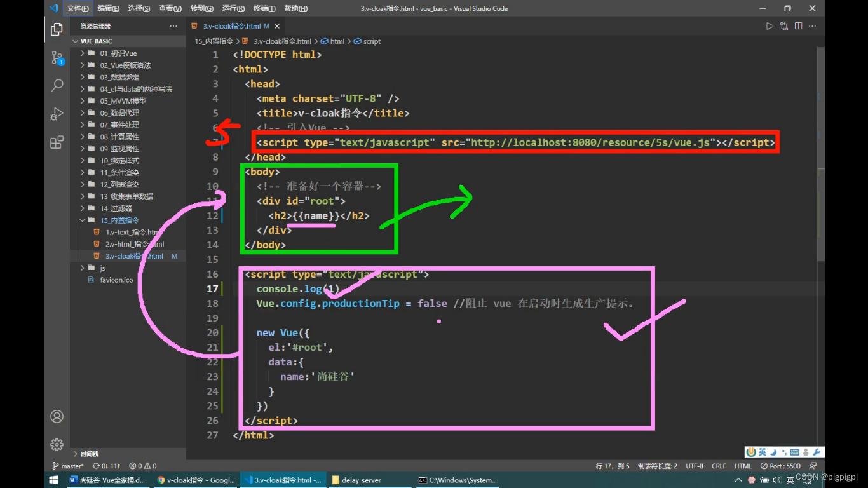Split the editor to the right
Image resolution: width=868 pixels, height=488 pixels.
coord(799,26)
